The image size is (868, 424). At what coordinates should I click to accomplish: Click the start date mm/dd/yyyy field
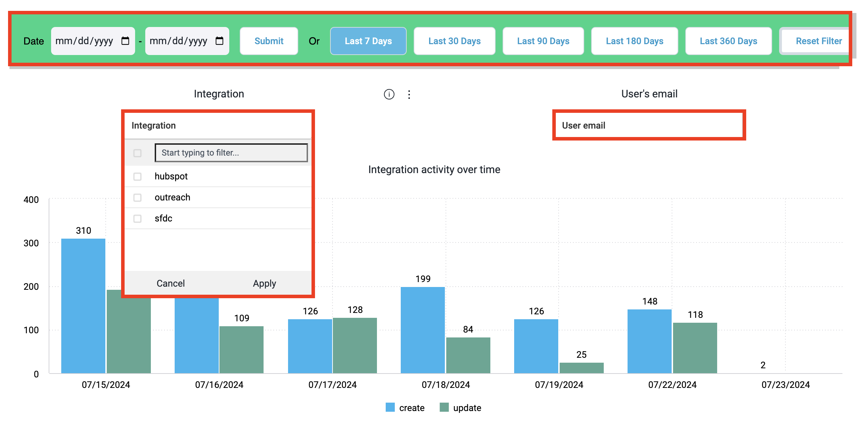(93, 41)
